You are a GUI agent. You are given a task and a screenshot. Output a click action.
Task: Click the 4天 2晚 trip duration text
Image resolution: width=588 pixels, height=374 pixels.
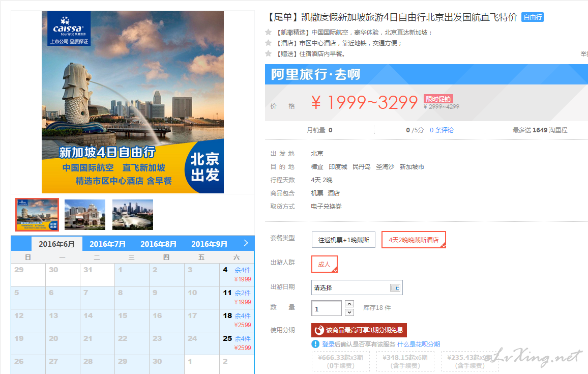click(x=322, y=180)
